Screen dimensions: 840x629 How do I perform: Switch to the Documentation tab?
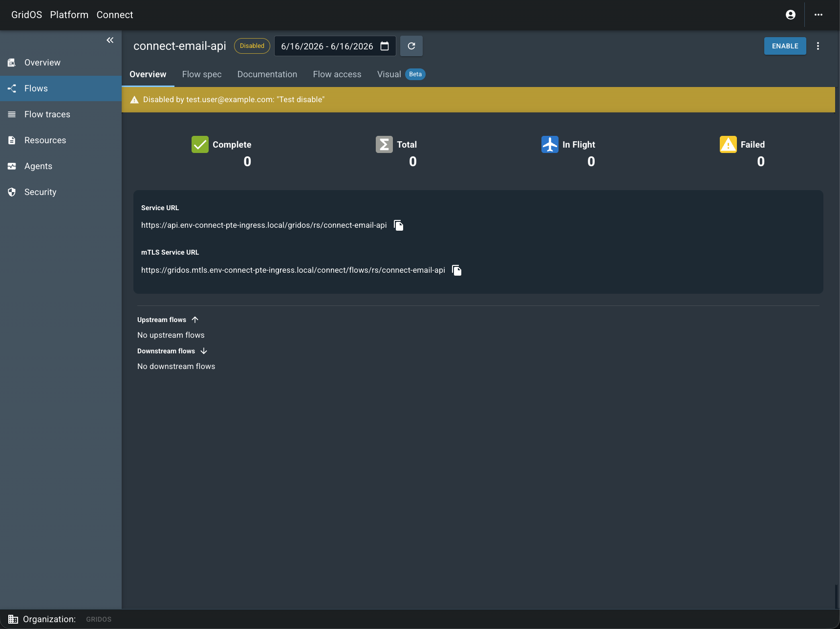(267, 74)
